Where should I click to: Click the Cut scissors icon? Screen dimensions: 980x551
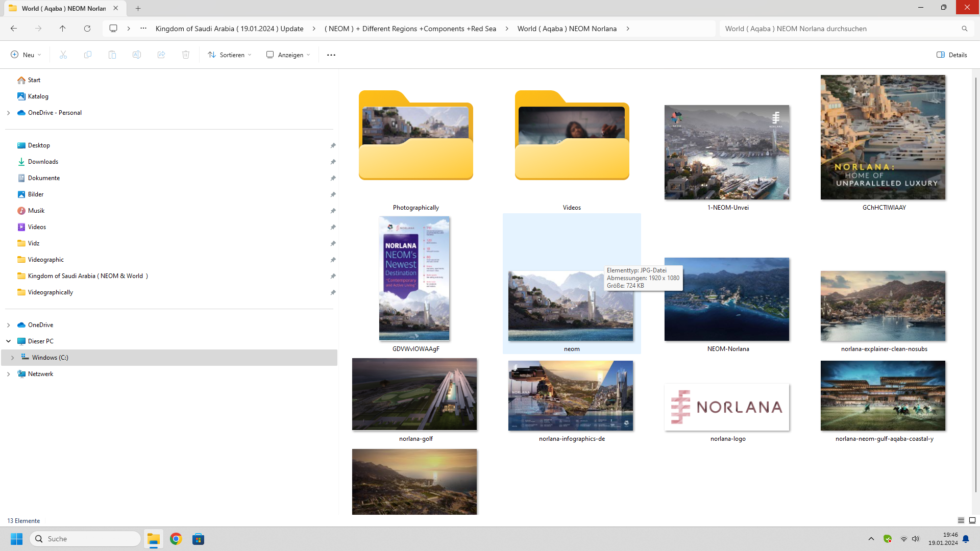63,55
